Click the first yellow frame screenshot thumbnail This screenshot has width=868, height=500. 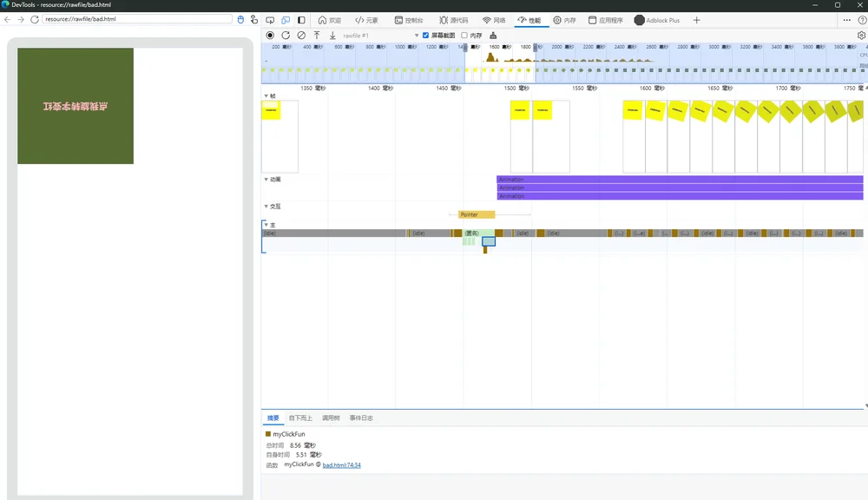[x=271, y=109]
